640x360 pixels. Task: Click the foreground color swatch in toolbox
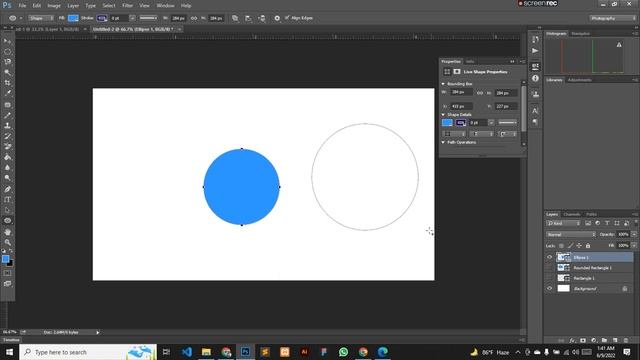pos(5,259)
